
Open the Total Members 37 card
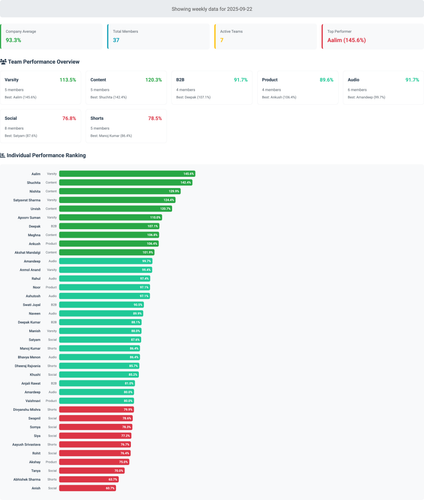click(158, 36)
